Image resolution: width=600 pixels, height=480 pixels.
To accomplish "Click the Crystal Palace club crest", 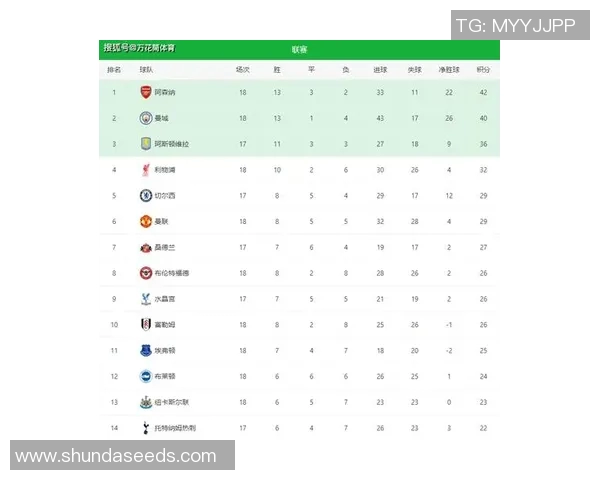I will tap(145, 298).
